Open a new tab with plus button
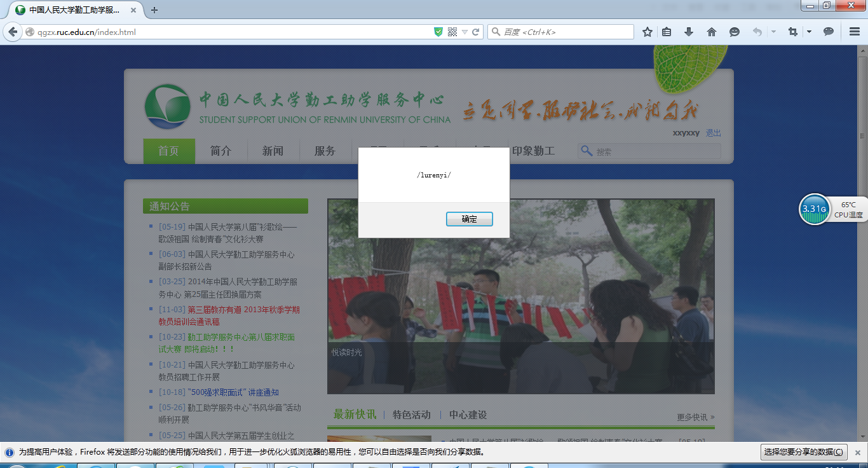 click(x=154, y=10)
